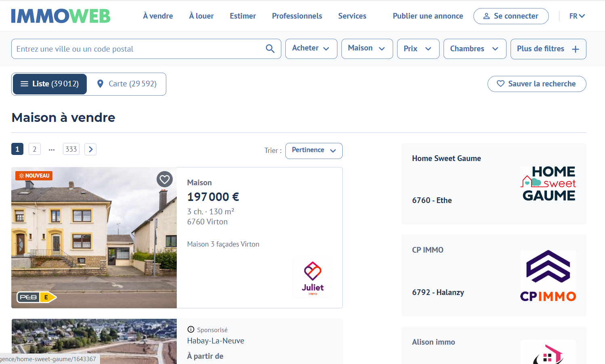Screen dimensions: 605x364
Task: Switch to Carte map view
Action: [127, 84]
